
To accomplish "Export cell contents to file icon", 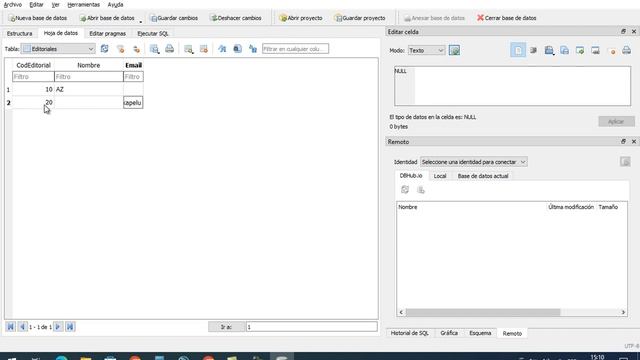I will 564,50.
